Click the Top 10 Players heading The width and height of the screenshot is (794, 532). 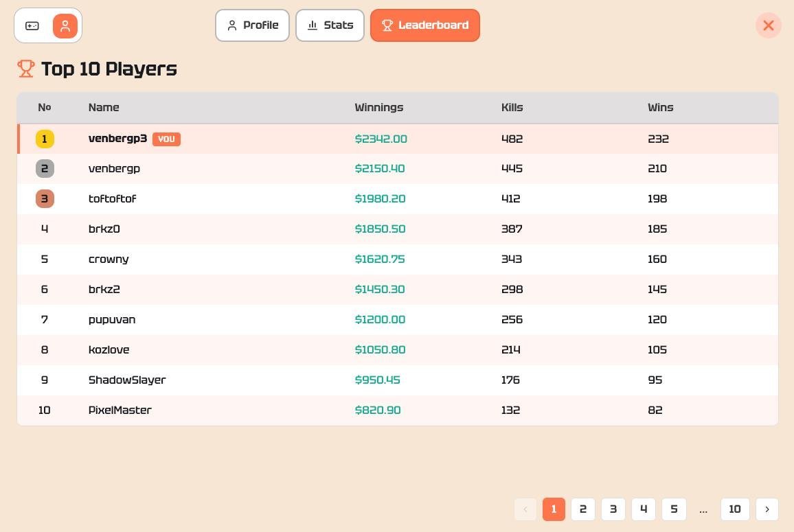[109, 69]
